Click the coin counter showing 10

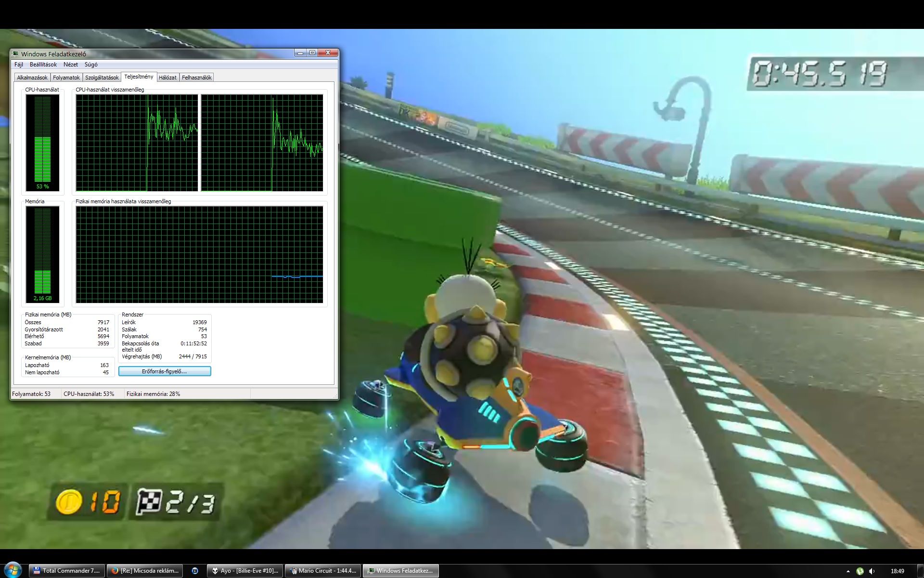pyautogui.click(x=87, y=502)
